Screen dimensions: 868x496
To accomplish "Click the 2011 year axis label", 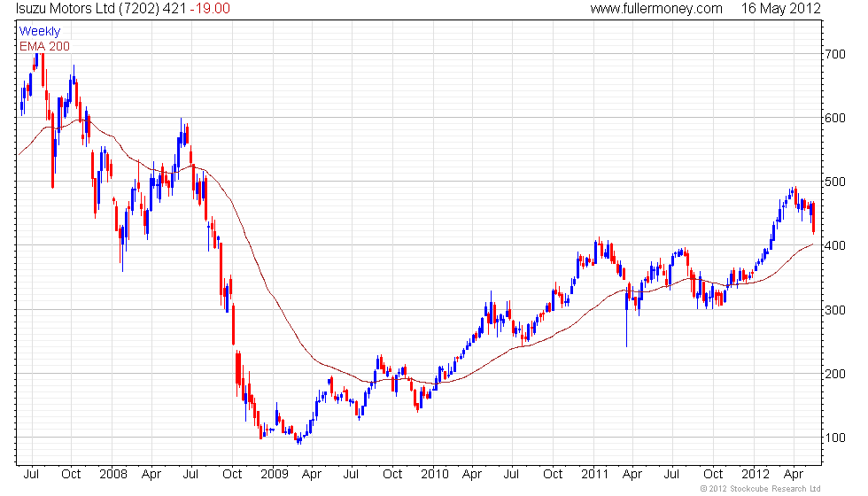I will (x=595, y=475).
